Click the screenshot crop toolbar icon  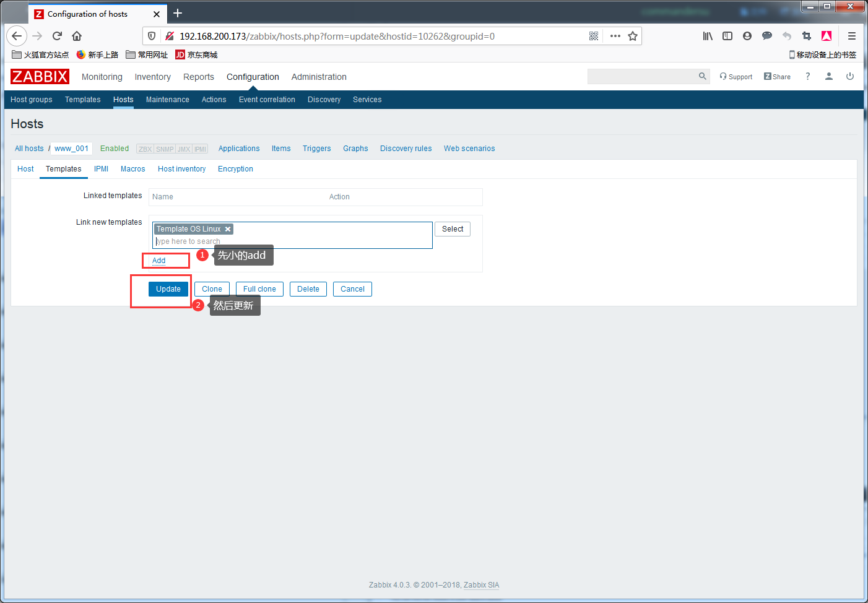pos(807,36)
